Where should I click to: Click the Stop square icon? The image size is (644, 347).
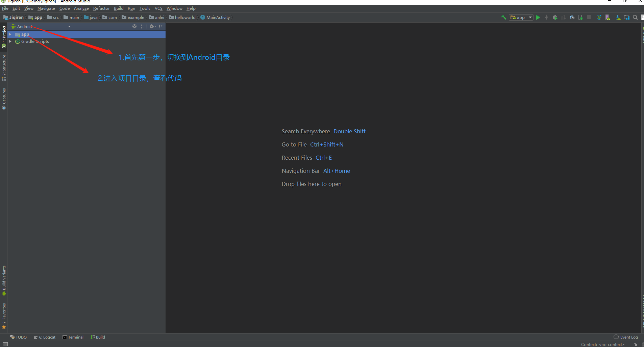[589, 17]
